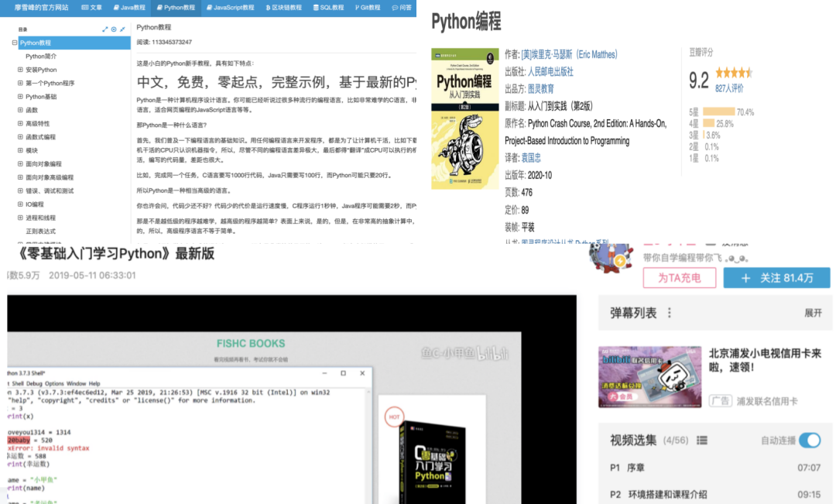Image resolution: width=836 pixels, height=504 pixels.
Task: Expand the 错误、调试和测试 tree node
Action: pos(20,190)
